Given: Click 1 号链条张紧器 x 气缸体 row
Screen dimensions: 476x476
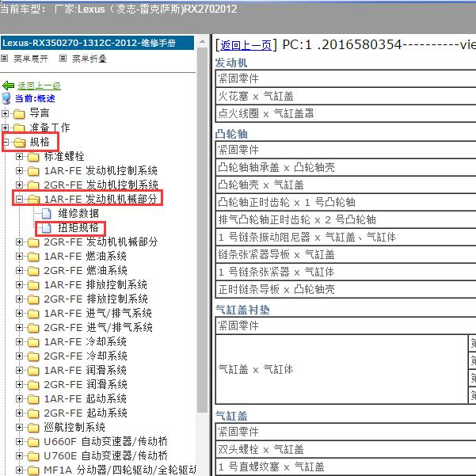Looking at the screenshot, I should tap(346, 272).
